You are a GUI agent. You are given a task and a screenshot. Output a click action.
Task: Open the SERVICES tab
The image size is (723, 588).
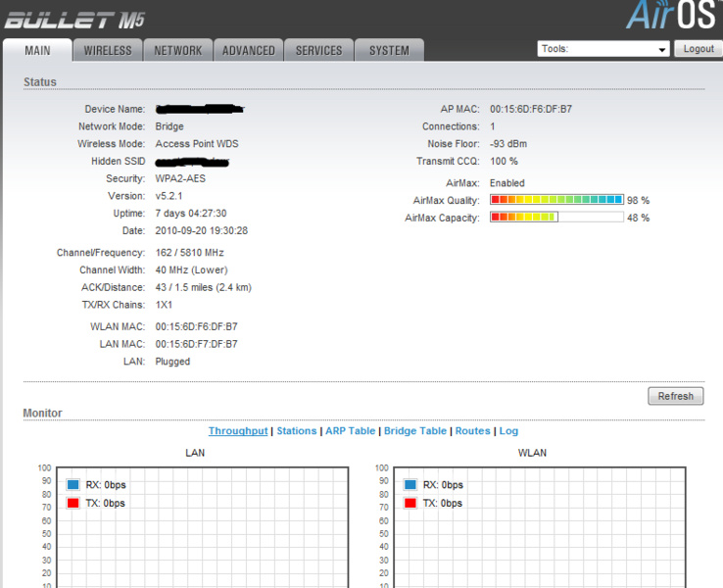pos(318,50)
